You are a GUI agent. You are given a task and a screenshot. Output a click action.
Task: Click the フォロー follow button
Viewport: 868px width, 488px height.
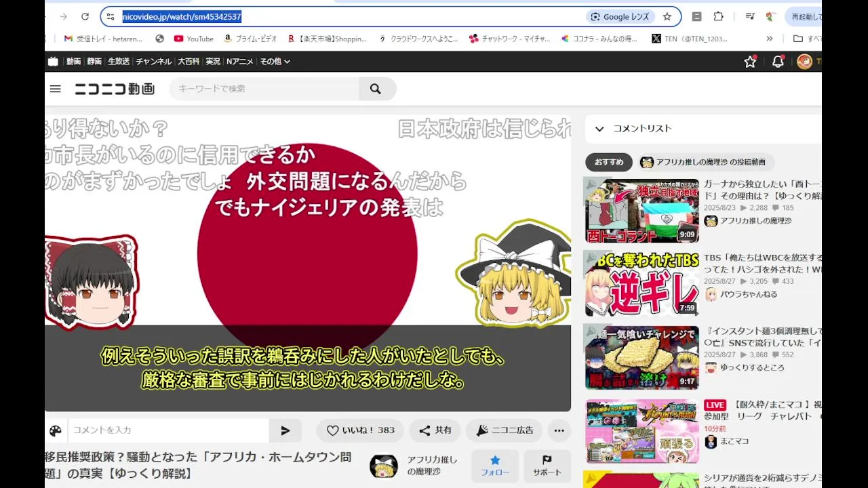coord(495,466)
